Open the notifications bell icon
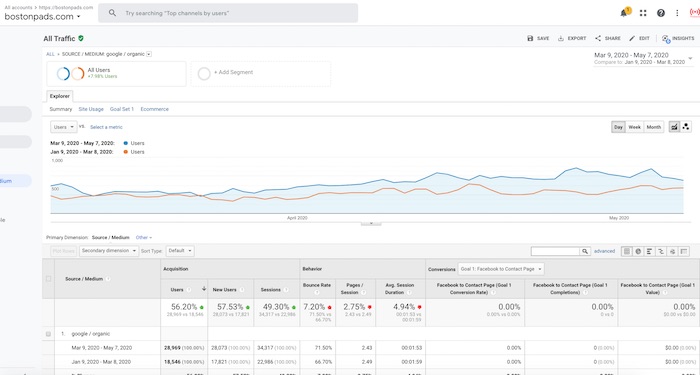The height and width of the screenshot is (375, 700). click(624, 13)
